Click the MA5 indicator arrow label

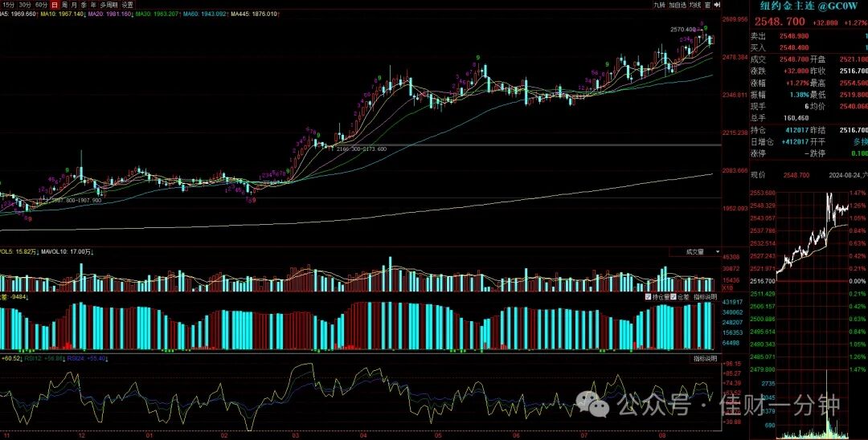click(36, 14)
